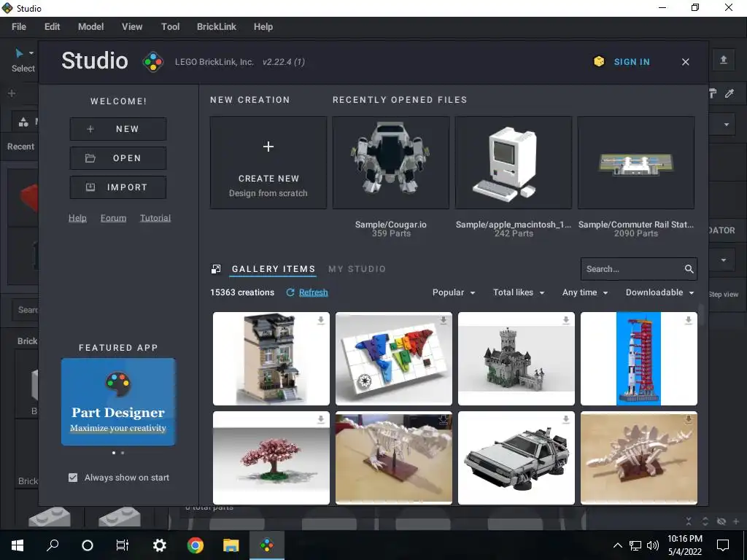Click the collapse arrows icon at bottom right
The width and height of the screenshot is (747, 560).
pos(689,521)
